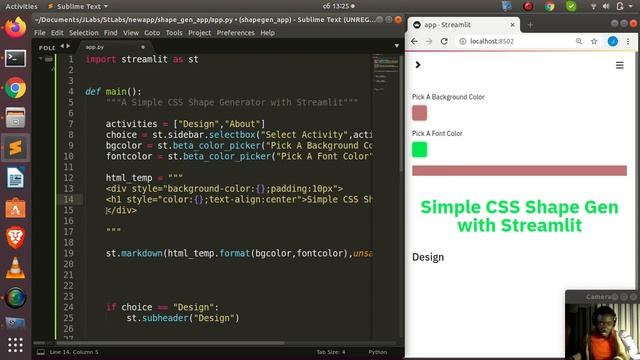Click the Sublime tab navigation arrows
Viewport: 640px width, 360px height.
[x=65, y=46]
